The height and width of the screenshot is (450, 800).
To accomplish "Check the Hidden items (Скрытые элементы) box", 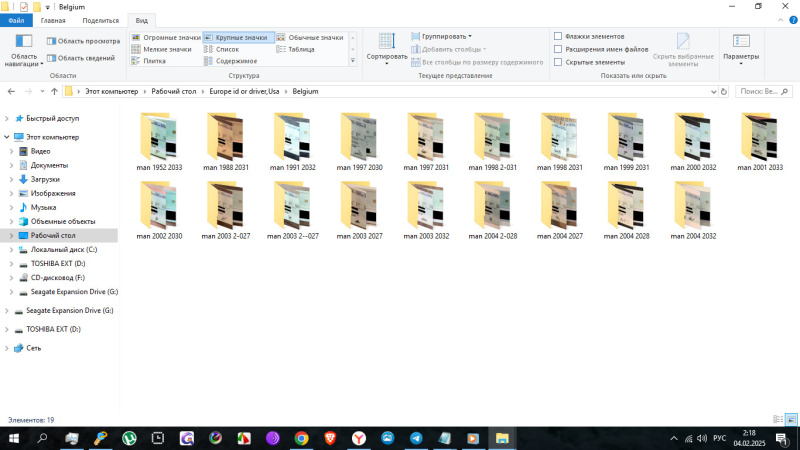I will coord(558,62).
